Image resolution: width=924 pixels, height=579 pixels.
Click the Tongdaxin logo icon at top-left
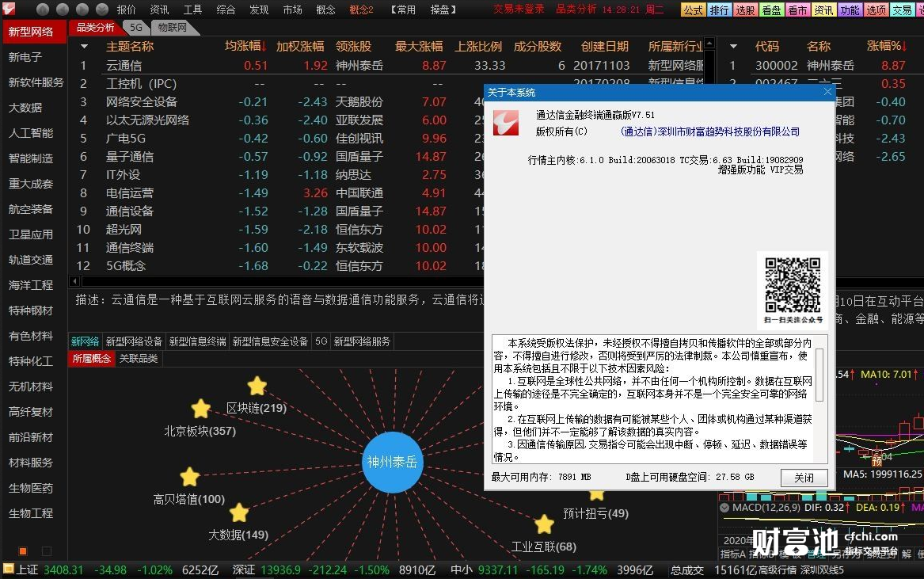pos(8,8)
